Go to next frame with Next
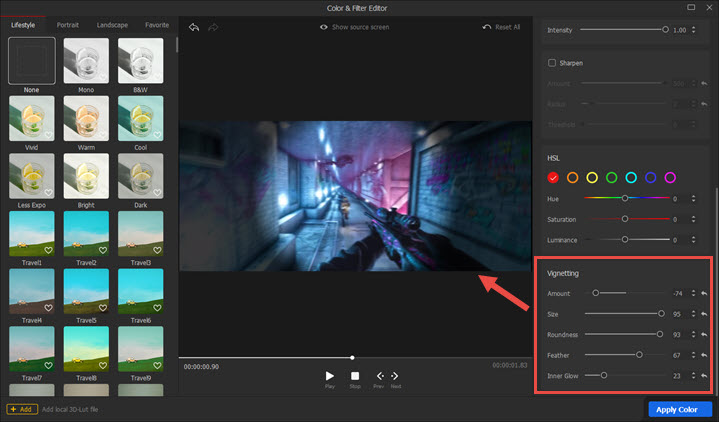 coord(395,376)
